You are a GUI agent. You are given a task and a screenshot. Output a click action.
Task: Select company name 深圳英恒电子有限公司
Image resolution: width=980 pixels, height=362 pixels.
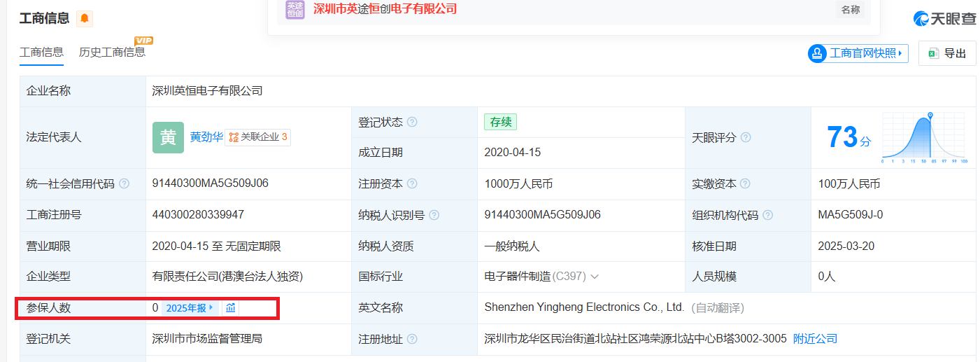(207, 91)
